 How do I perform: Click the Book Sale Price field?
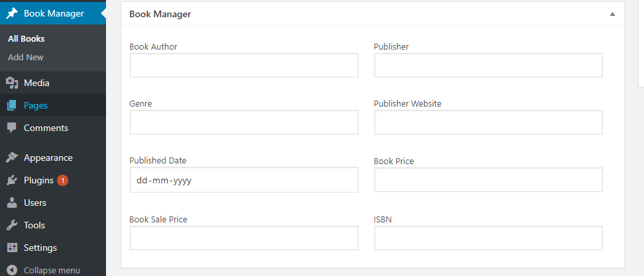click(x=244, y=238)
